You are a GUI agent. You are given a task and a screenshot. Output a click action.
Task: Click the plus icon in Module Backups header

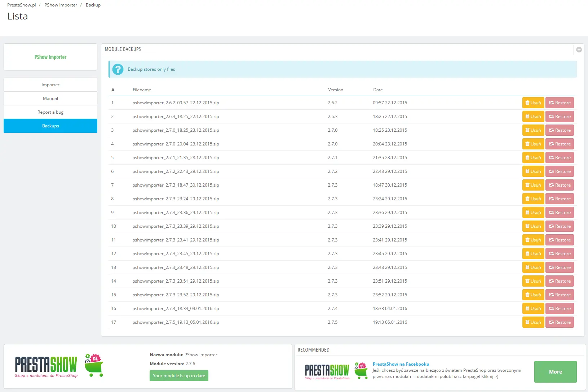pos(579,50)
